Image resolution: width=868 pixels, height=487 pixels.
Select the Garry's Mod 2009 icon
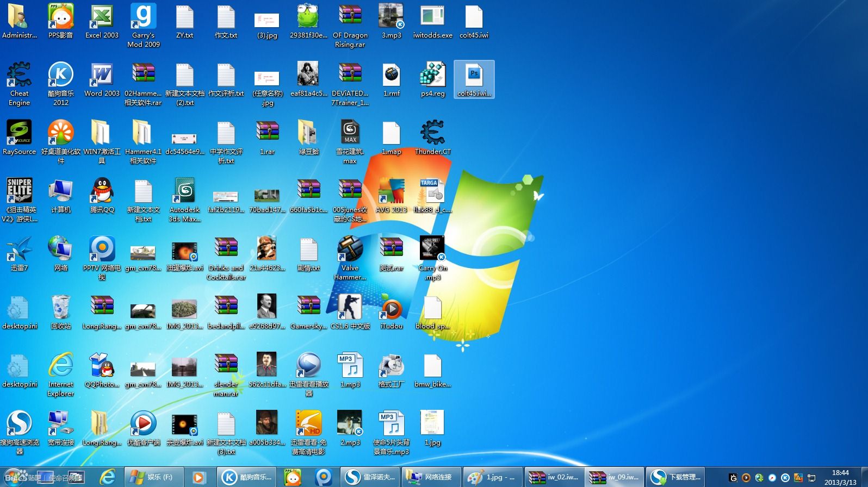[x=144, y=26]
